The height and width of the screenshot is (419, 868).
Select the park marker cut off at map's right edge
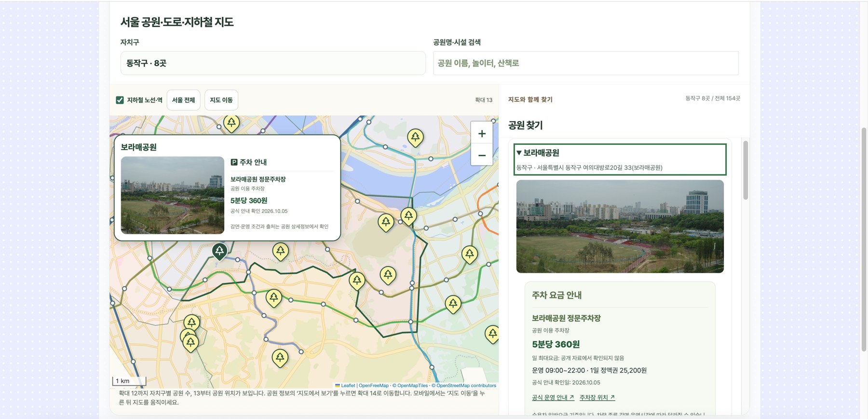tap(492, 334)
